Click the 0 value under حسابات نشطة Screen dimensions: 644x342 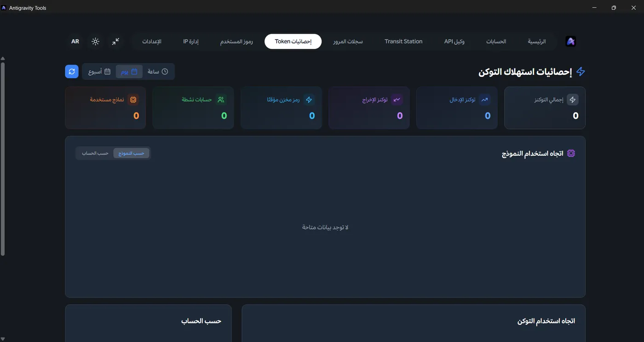coord(224,116)
